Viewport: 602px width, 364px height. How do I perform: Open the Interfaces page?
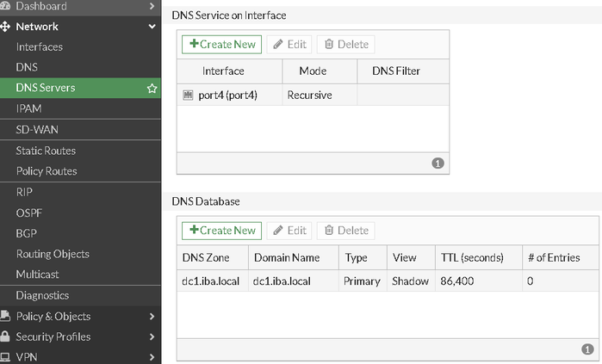(40, 46)
